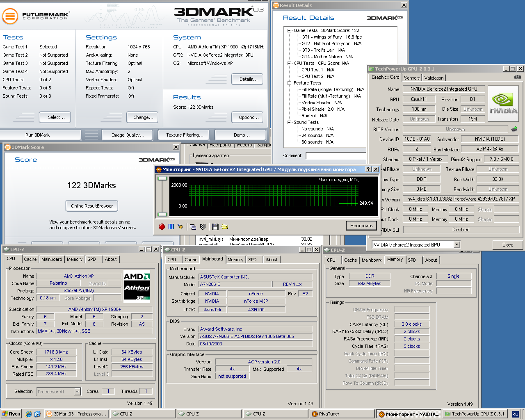Select the 24 sounds result row

click(317, 135)
